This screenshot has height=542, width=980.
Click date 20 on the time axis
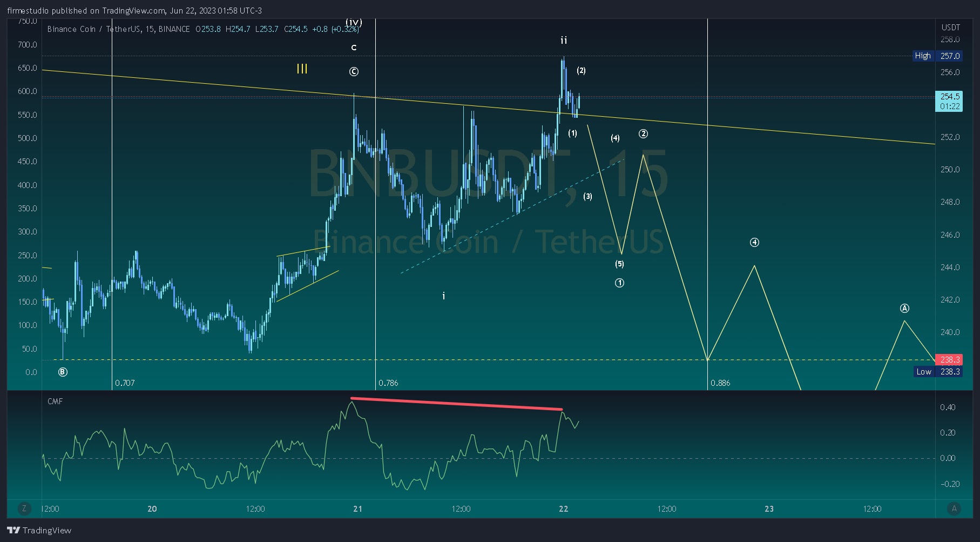click(152, 508)
